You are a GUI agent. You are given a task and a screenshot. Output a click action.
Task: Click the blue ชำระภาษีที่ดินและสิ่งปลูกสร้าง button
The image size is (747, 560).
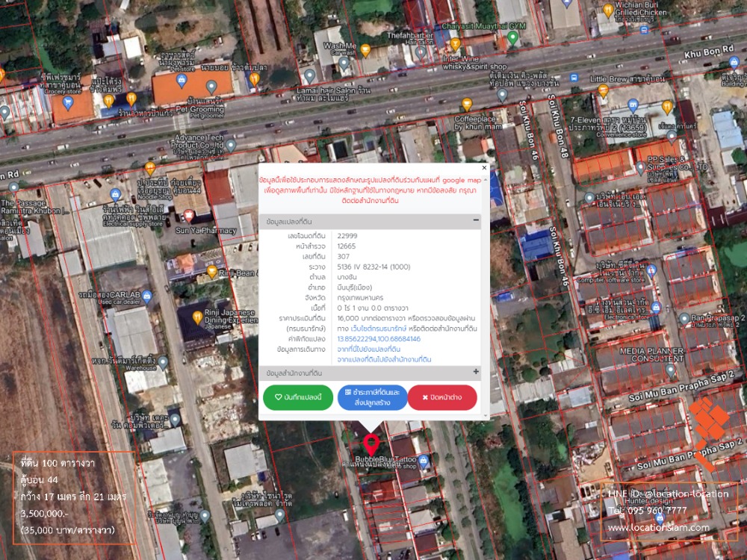click(x=372, y=397)
